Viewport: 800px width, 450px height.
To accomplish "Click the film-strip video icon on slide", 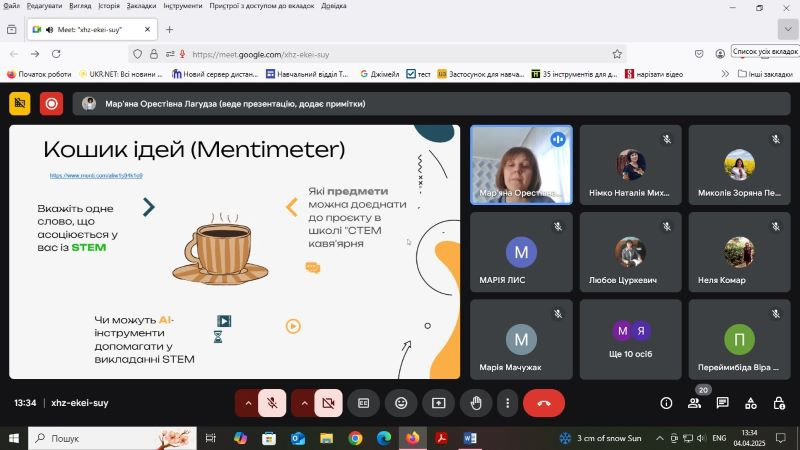I will click(224, 320).
